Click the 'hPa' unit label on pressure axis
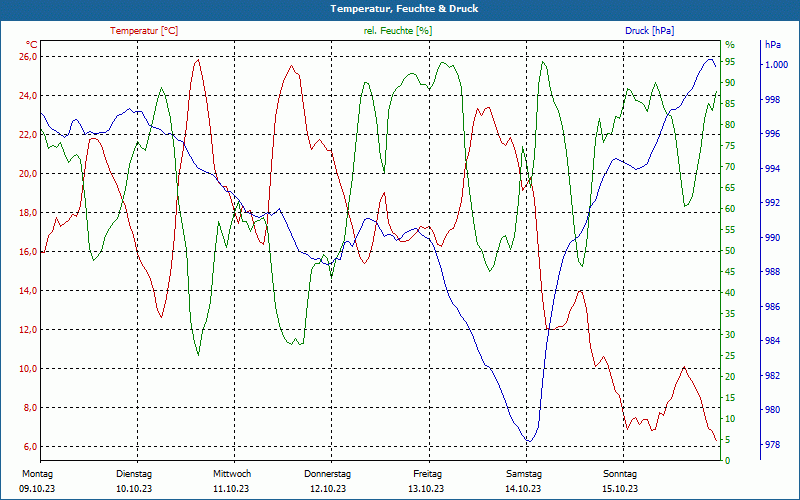Viewport: 800px width, 500px height. point(773,45)
